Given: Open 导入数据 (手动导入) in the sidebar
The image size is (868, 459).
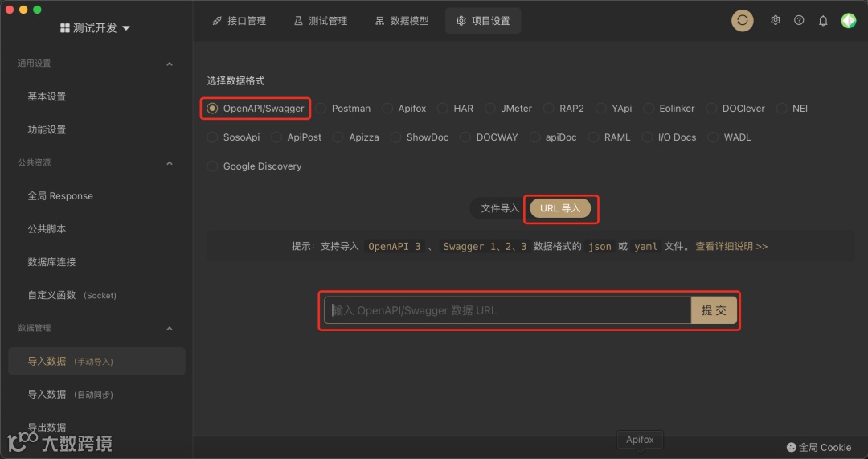Looking at the screenshot, I should coord(97,362).
